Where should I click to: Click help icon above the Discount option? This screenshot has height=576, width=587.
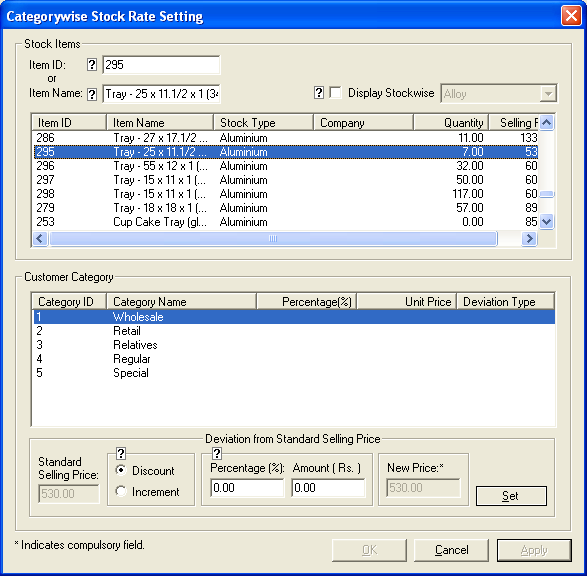pyautogui.click(x=121, y=454)
